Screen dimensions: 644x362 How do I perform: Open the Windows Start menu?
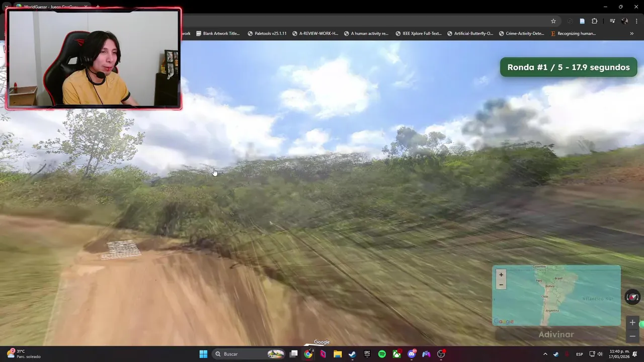pos(203,354)
